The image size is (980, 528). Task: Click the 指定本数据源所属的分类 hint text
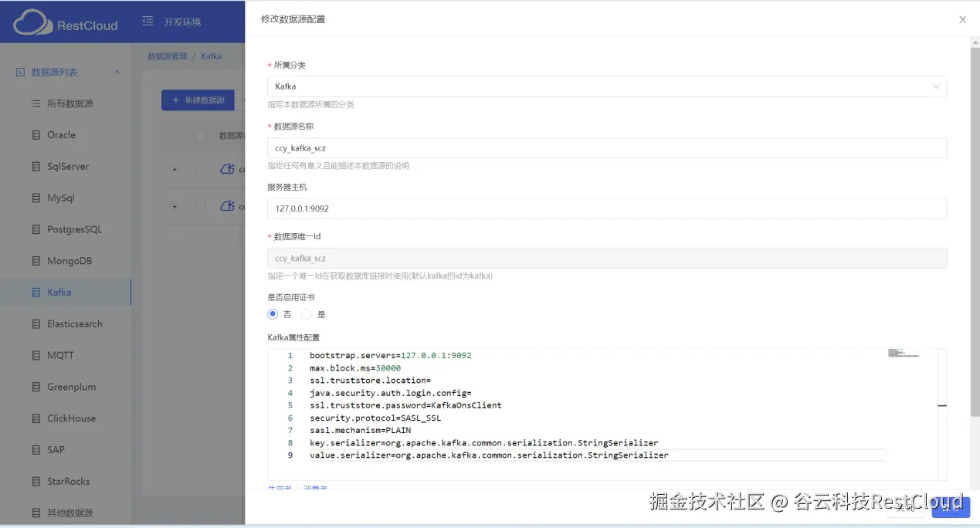pos(311,104)
